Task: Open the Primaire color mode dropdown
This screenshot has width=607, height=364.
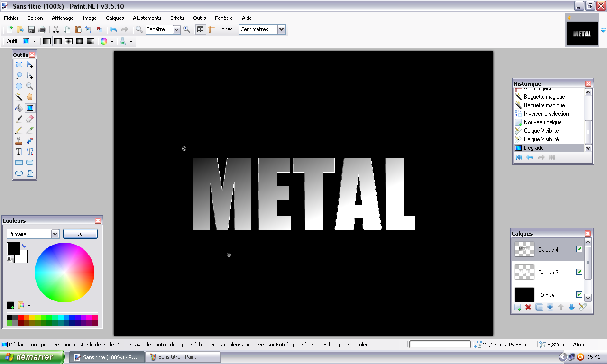Action: click(55, 234)
